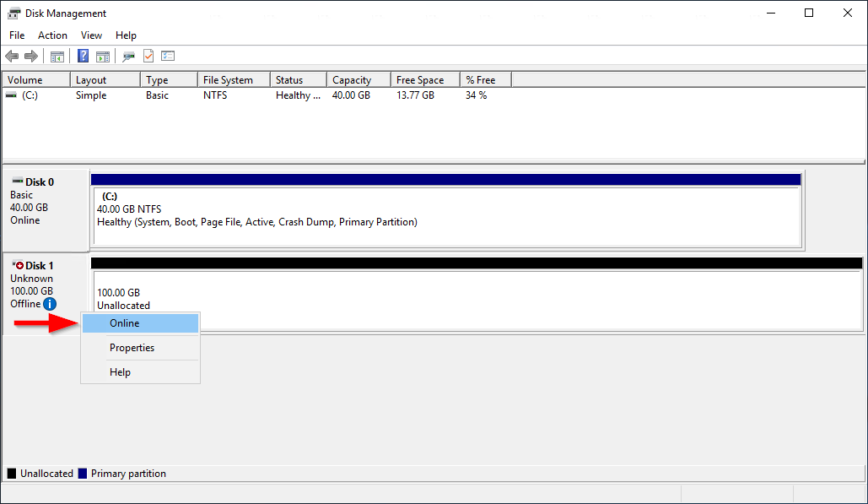Open Properties from the context menu
Viewport: 868px width, 504px height.
[x=132, y=347]
